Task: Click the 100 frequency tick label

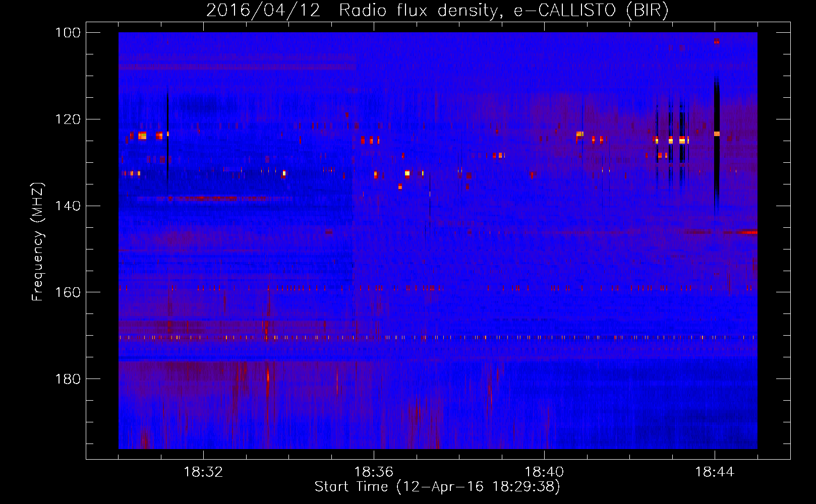Action: [x=68, y=33]
